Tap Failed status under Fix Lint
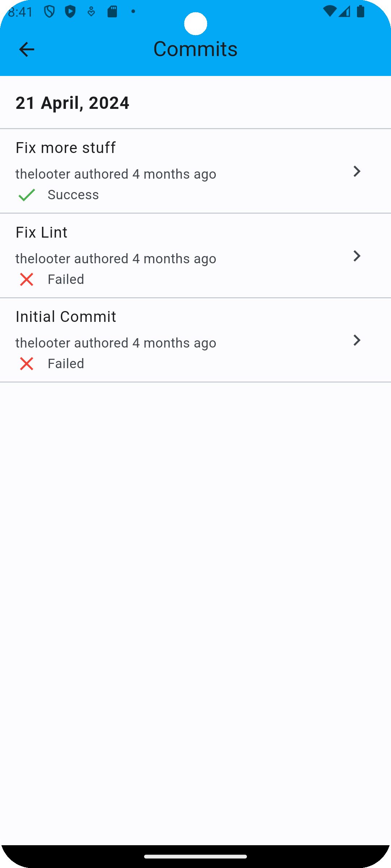 pos(66,279)
